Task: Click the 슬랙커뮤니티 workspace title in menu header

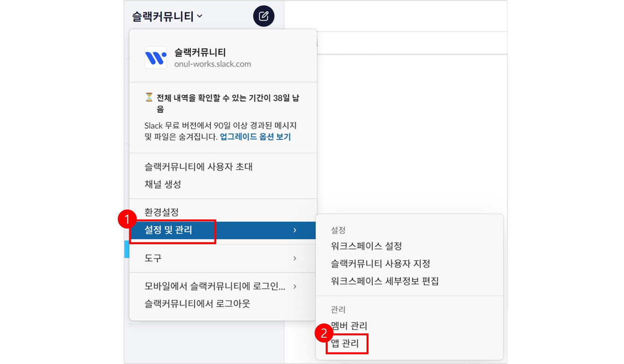Action: (x=200, y=52)
